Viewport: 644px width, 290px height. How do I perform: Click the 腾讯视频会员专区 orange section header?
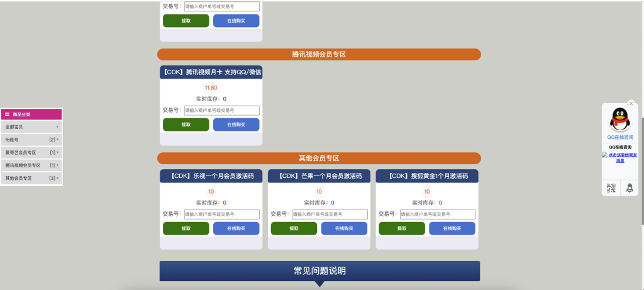coord(319,54)
